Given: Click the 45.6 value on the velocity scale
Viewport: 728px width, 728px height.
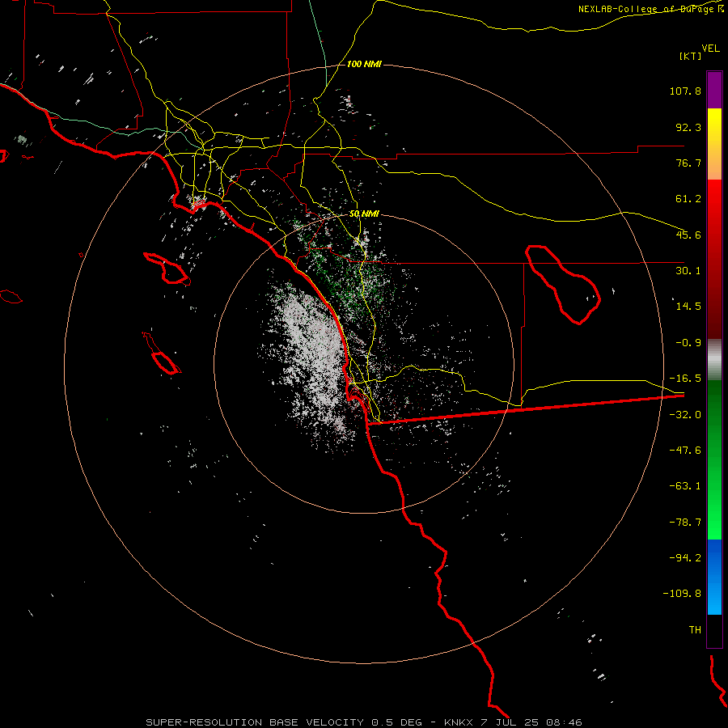Looking at the screenshot, I should pos(688,235).
